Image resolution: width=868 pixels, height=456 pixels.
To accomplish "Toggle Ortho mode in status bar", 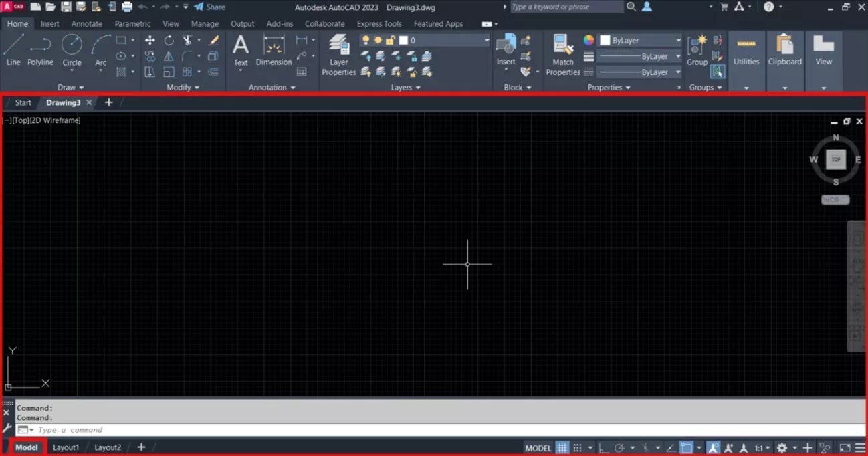I will click(x=603, y=448).
